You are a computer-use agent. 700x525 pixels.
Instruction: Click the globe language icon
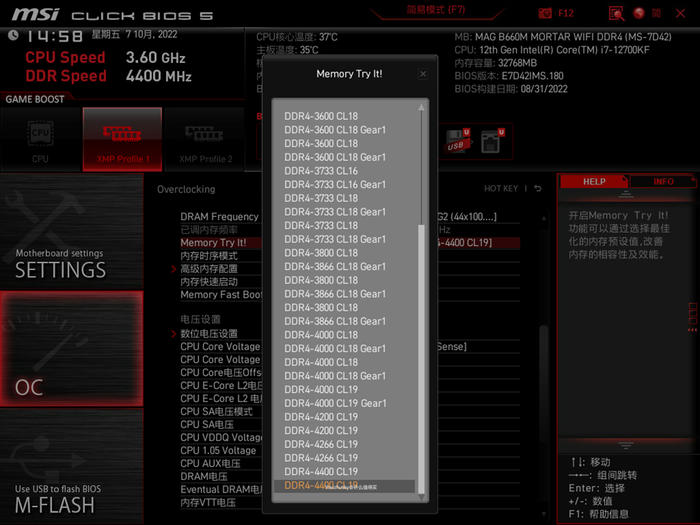(639, 13)
